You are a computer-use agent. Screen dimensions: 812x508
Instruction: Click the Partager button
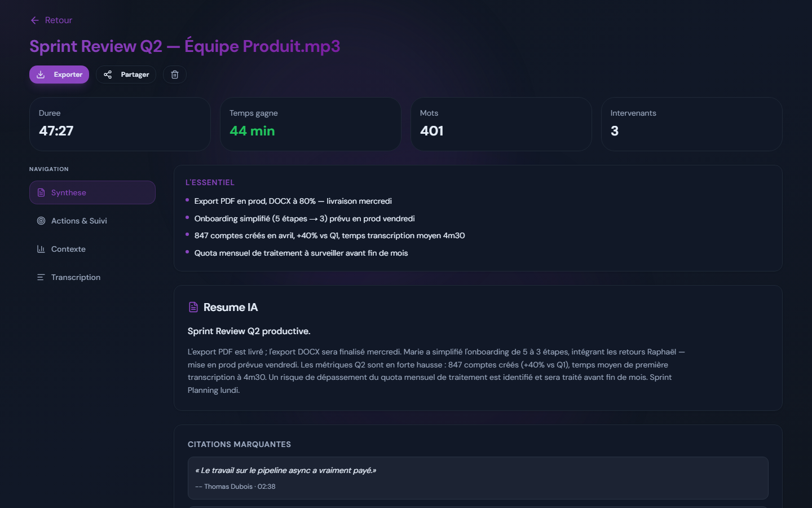[x=126, y=75]
